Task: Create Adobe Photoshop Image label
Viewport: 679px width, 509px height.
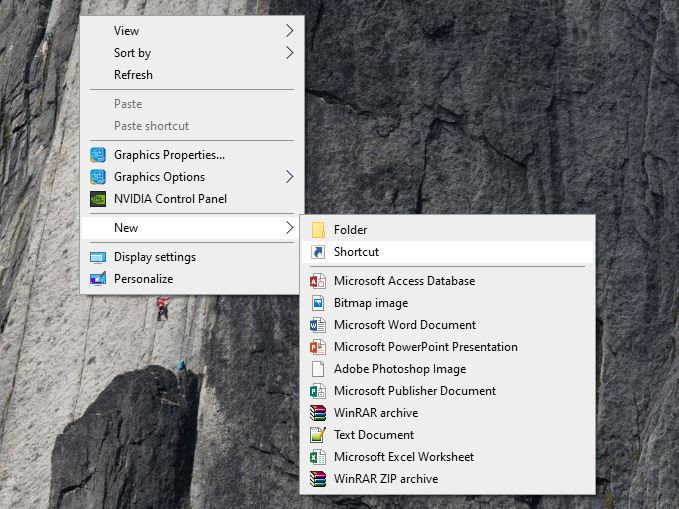Action: tap(400, 369)
